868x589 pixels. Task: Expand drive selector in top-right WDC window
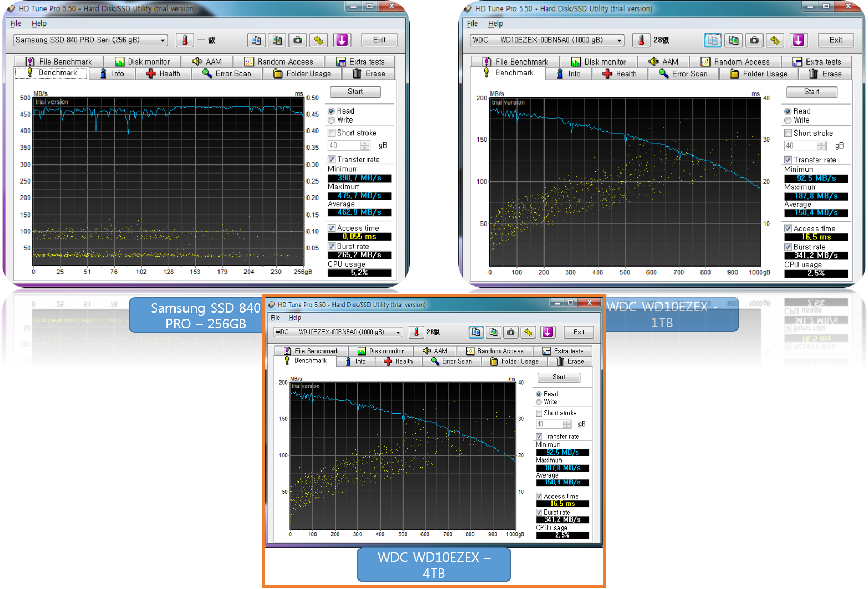pos(619,40)
